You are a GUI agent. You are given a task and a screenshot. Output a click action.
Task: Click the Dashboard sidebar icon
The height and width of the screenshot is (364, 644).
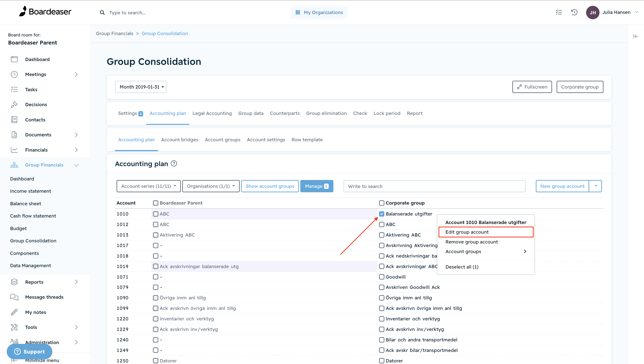[x=14, y=59]
